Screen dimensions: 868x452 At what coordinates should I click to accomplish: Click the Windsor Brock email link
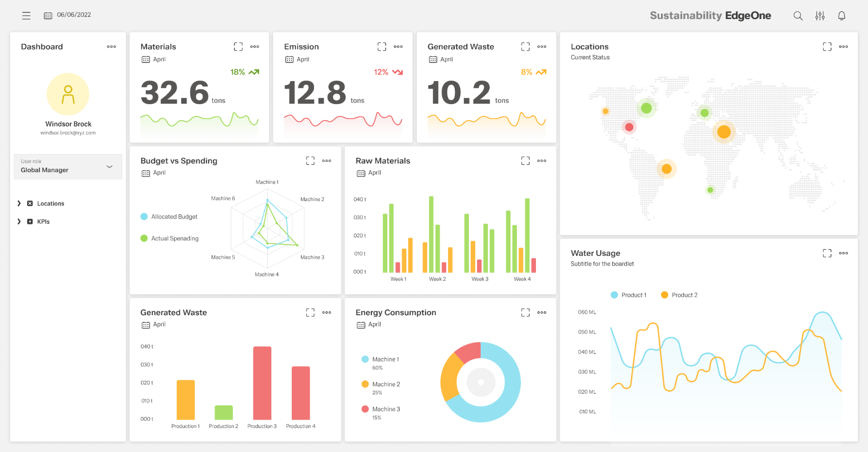(x=68, y=133)
